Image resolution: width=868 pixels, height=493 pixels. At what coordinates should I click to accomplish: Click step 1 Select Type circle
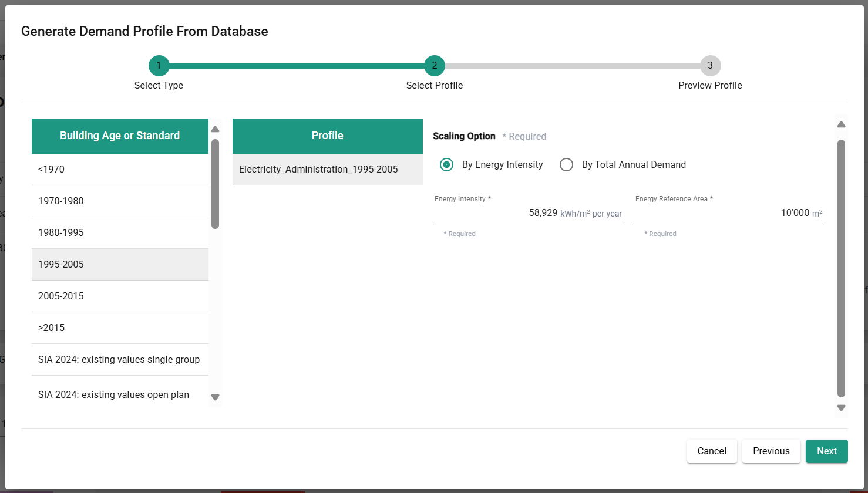[159, 66]
